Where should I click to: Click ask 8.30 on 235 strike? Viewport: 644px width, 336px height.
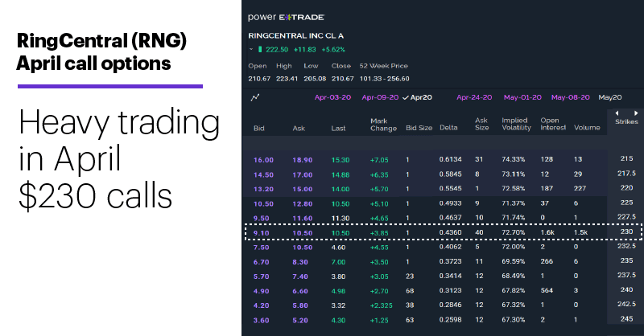(300, 262)
